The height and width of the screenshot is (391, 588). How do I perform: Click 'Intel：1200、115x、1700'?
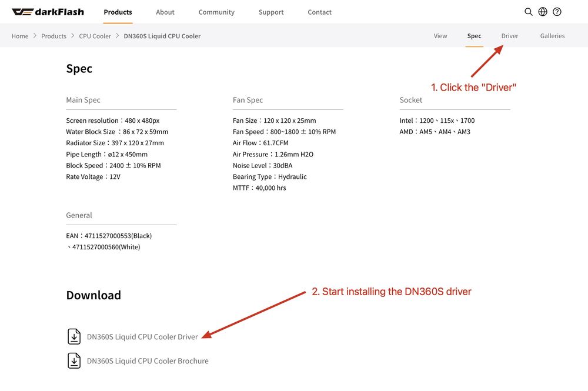point(437,121)
